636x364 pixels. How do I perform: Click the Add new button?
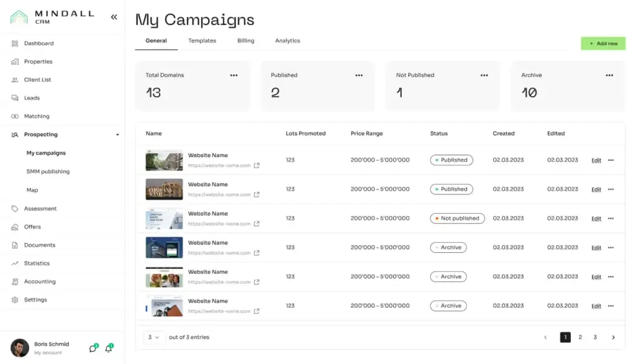603,43
